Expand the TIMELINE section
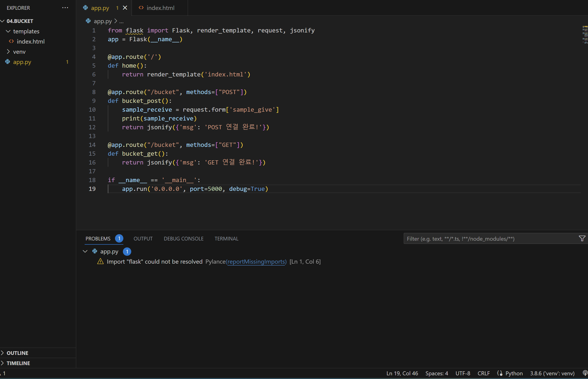588x379 pixels. tap(3, 363)
